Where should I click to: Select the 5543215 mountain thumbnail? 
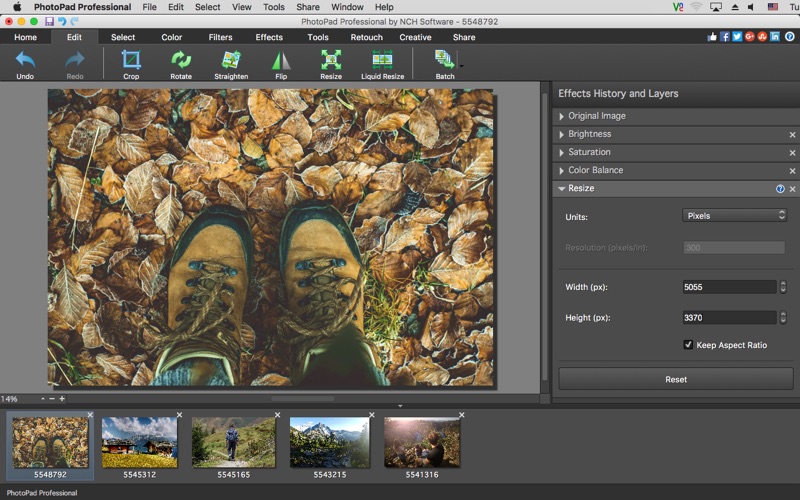pos(329,441)
